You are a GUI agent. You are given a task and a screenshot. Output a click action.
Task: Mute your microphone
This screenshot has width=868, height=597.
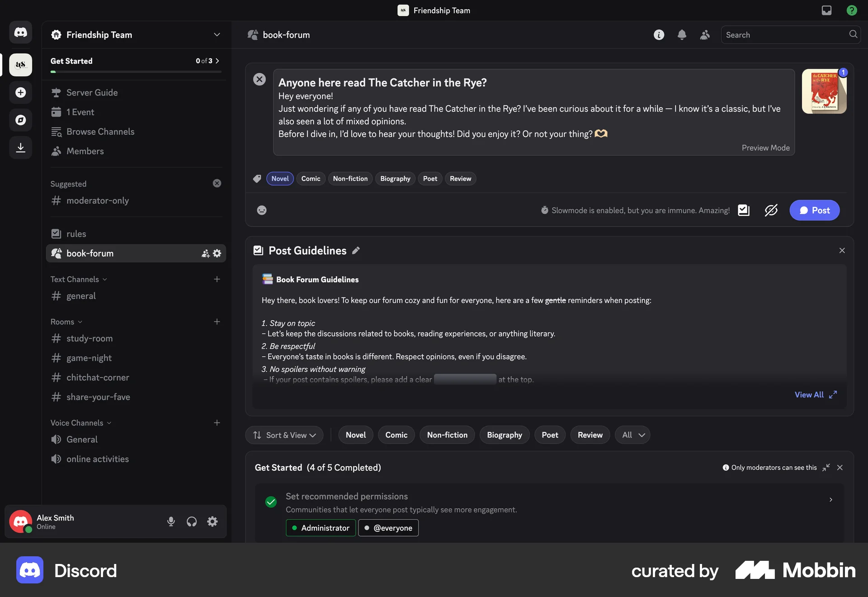tap(171, 521)
